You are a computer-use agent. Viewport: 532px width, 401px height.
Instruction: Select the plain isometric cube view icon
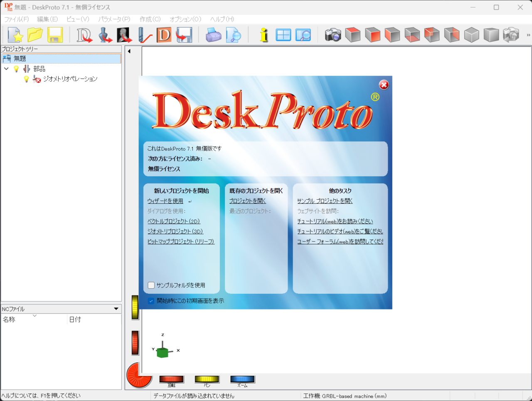click(472, 35)
